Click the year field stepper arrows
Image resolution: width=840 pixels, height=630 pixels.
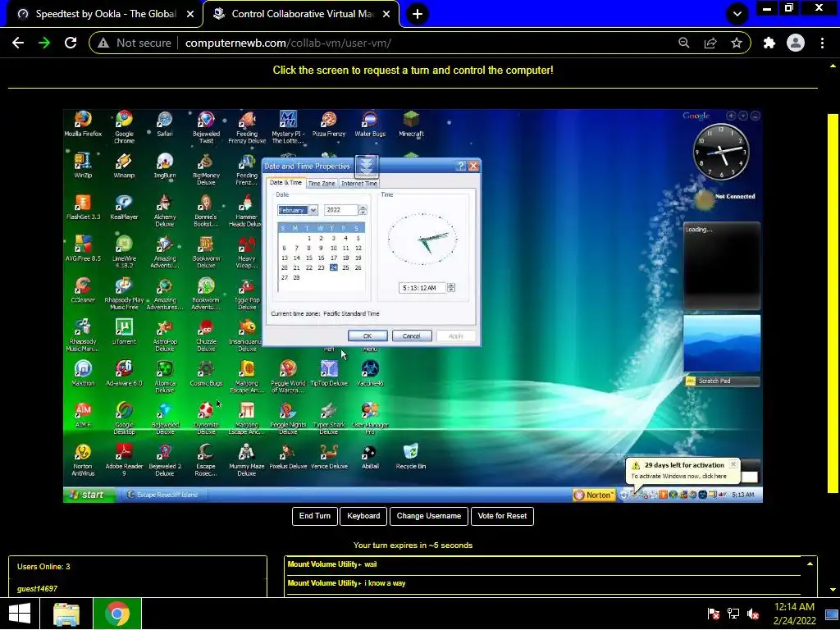[x=363, y=210]
